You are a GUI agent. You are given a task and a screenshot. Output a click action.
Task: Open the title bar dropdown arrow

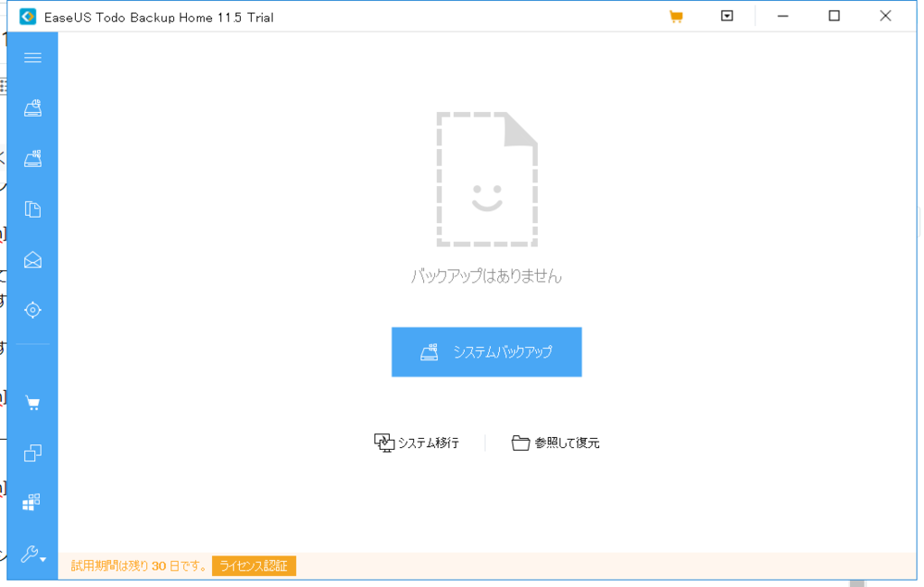(726, 15)
